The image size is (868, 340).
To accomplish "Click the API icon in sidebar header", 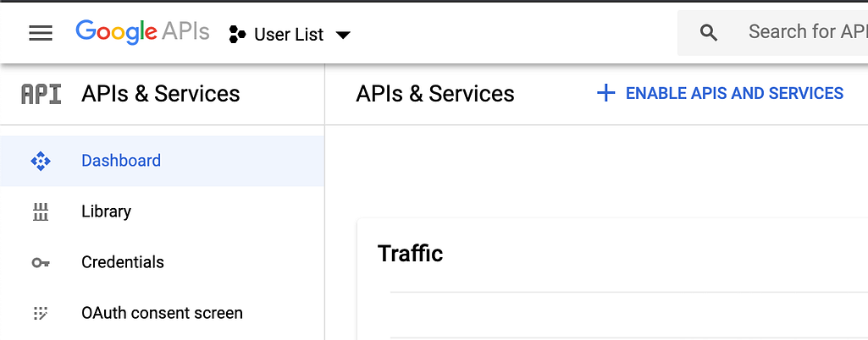I will [41, 94].
